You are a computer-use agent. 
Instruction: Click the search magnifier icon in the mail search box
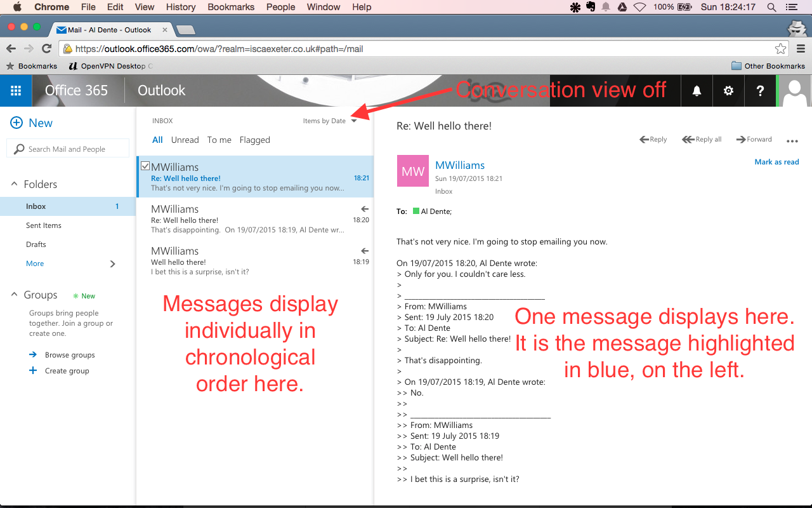point(19,149)
